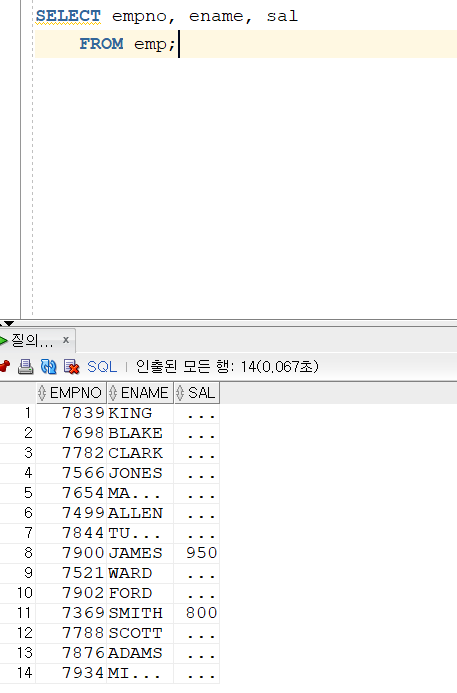This screenshot has width=457, height=693.
Task: Select the SMITH name cell
Action: (140, 613)
